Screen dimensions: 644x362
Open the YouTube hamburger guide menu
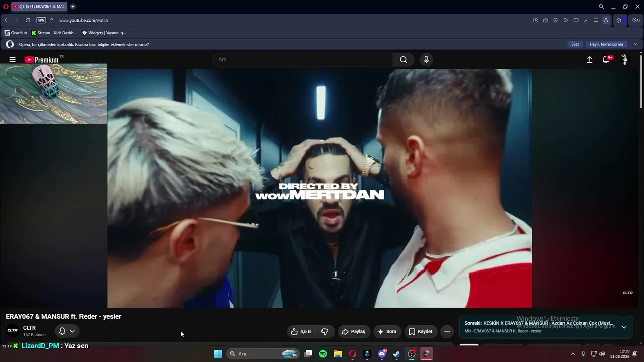coord(13,60)
